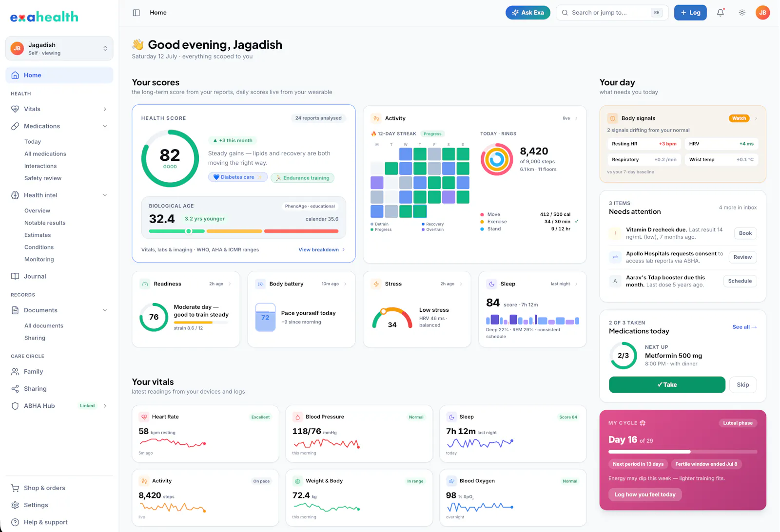Schedule Aarav's Tdap booster
This screenshot has width=780, height=532.
740,281
